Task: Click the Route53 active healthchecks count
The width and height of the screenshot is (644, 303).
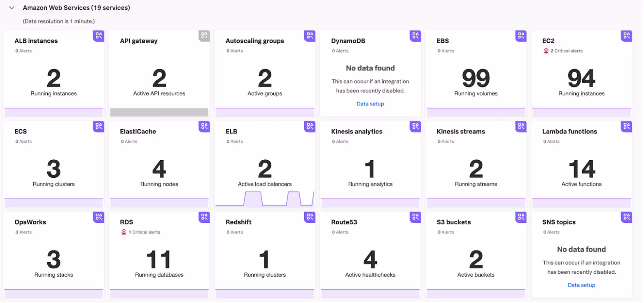Action: 370,259
